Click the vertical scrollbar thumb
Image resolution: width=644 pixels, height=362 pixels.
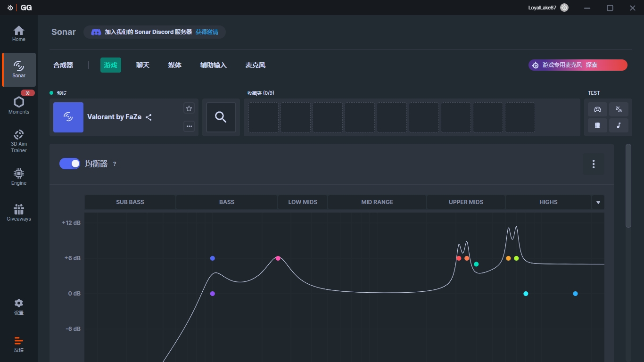pyautogui.click(x=628, y=186)
